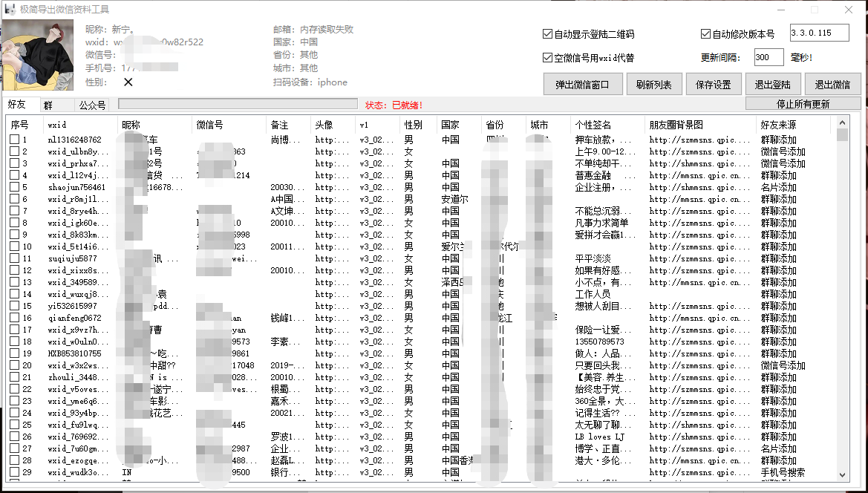Click the 昵称 column header
This screenshot has width=868, height=493.
(154, 125)
